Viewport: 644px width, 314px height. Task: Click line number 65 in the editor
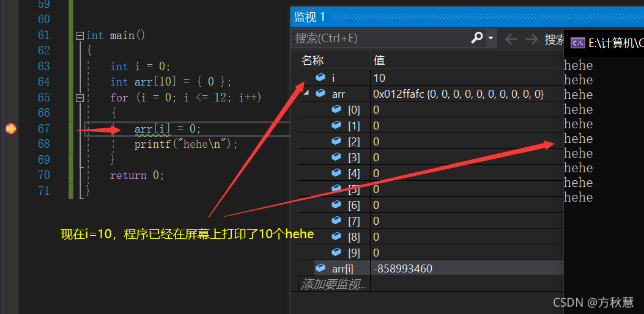(x=43, y=97)
